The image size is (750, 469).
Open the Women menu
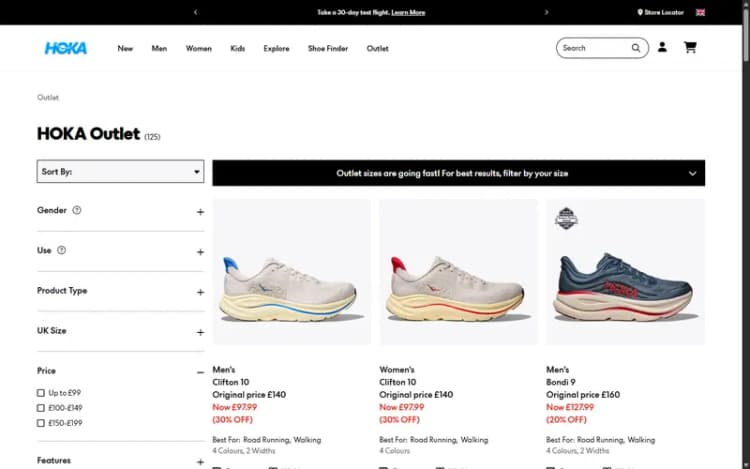tap(199, 48)
